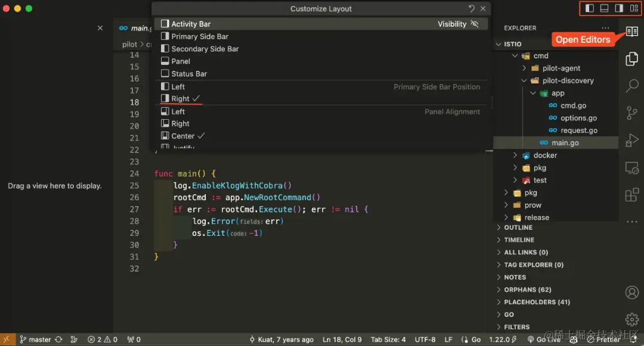Toggle Primary Side Bar icon in title bar
The width and height of the screenshot is (644, 346).
coord(589,8)
